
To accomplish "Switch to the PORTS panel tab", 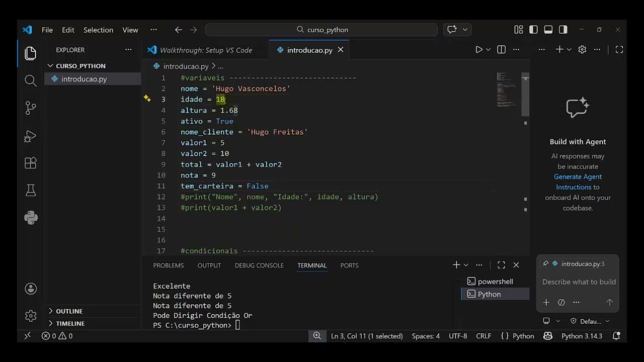I will [x=349, y=265].
